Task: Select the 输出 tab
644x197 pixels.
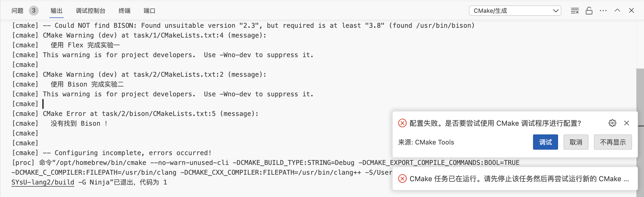Action: click(56, 11)
